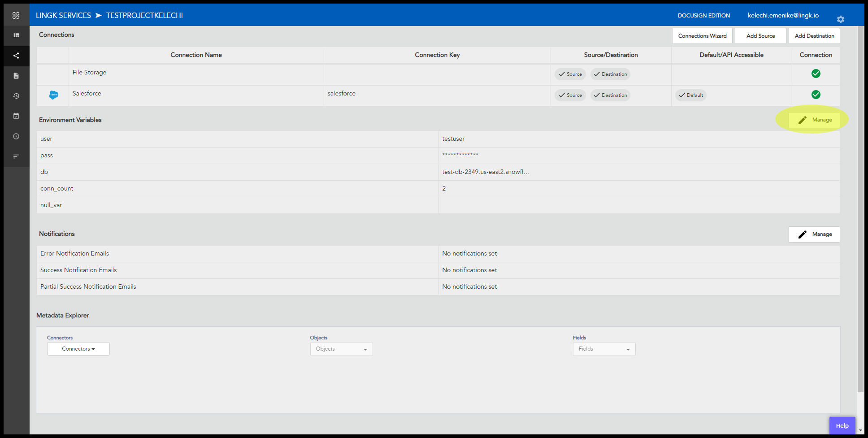Open the Connectors dropdown
Screen dimensions: 868x438
(78, 349)
